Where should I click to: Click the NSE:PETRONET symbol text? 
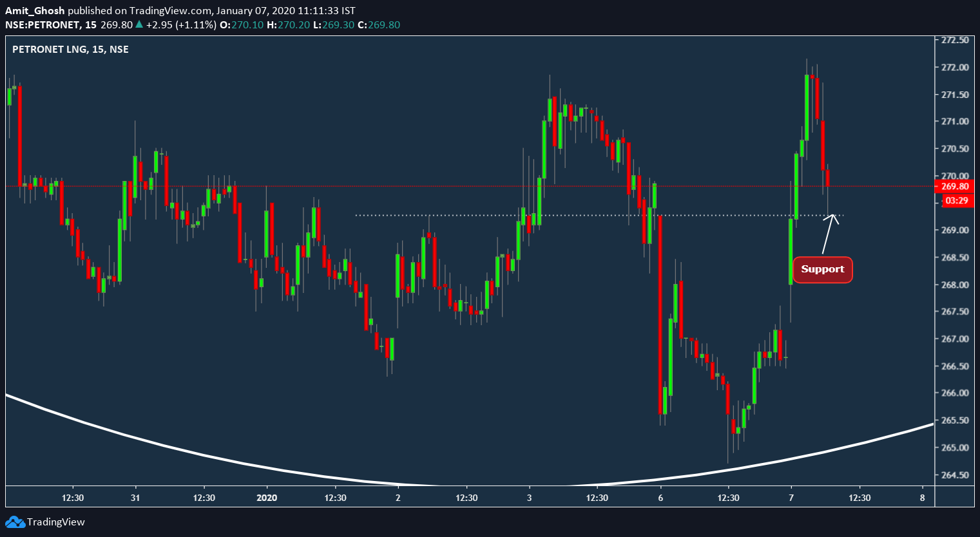[43, 25]
